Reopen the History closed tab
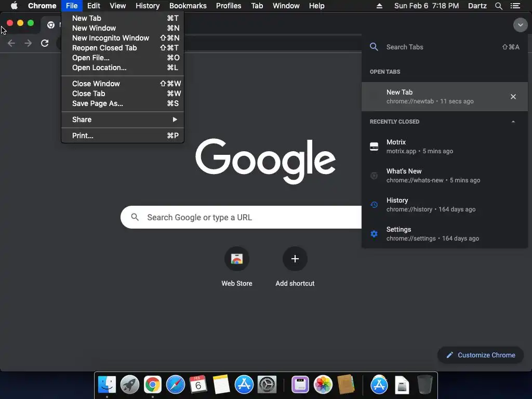This screenshot has width=532, height=399. pyautogui.click(x=445, y=205)
